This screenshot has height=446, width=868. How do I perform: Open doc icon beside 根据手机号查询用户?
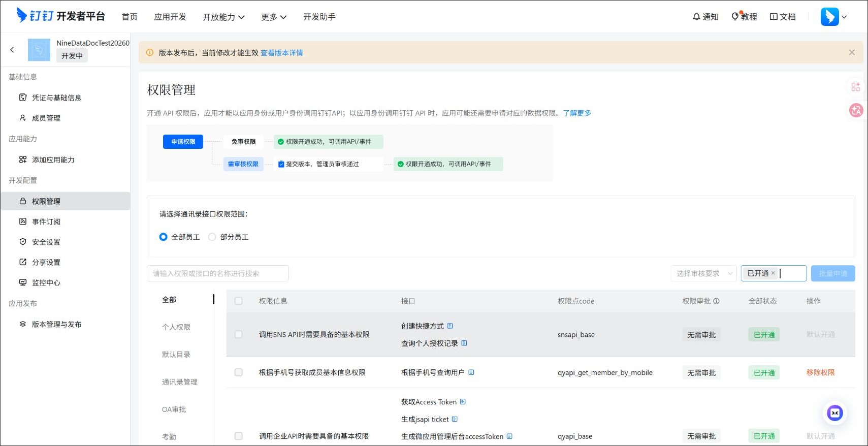[471, 372]
